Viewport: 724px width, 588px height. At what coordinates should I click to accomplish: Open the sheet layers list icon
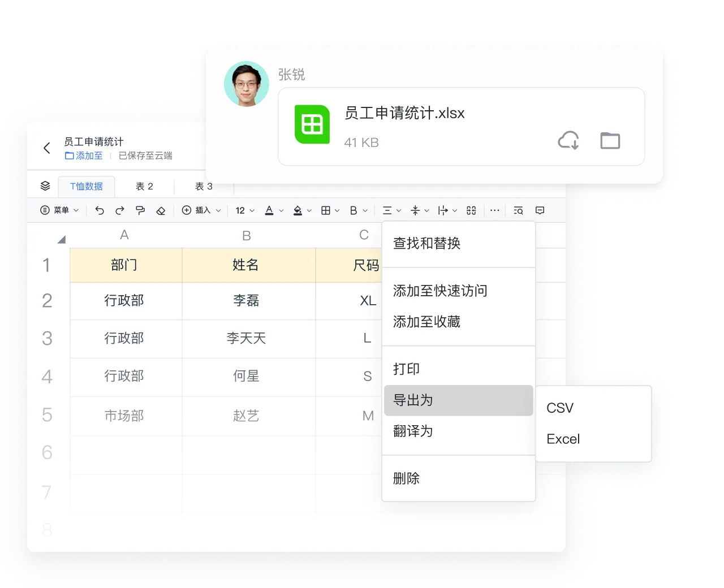tap(45, 186)
